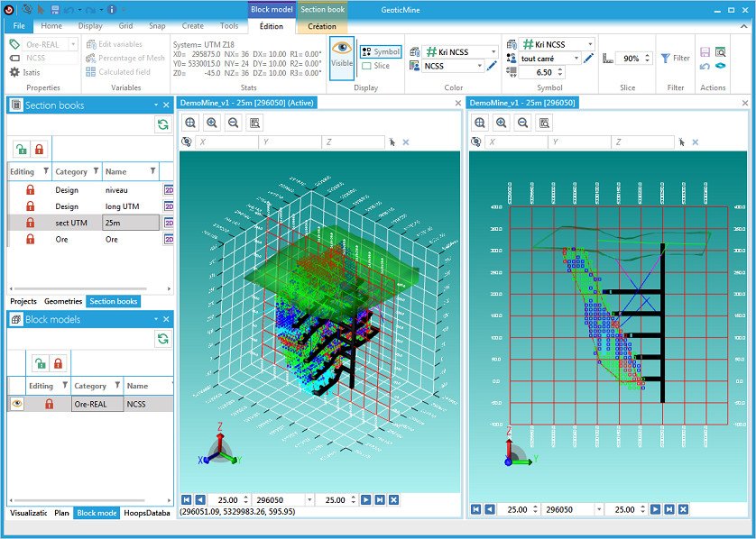Open the Kri NCSS color dropdown
Screen dimensions: 756x539
pyautogui.click(x=493, y=51)
